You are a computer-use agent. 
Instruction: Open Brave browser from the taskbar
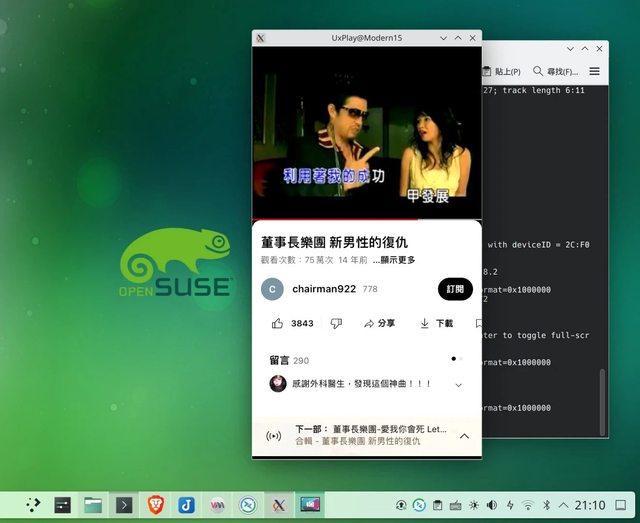(x=155, y=505)
